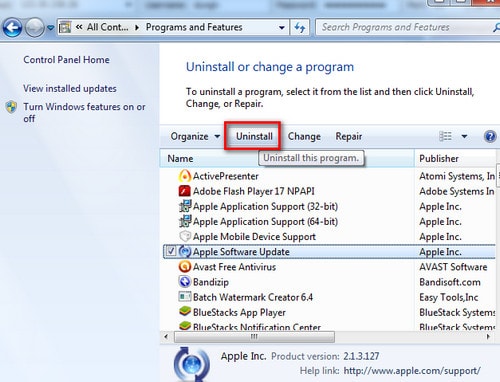Image resolution: width=500 pixels, height=382 pixels.
Task: Select BlueStacks App Player name
Action: pyautogui.click(x=239, y=312)
